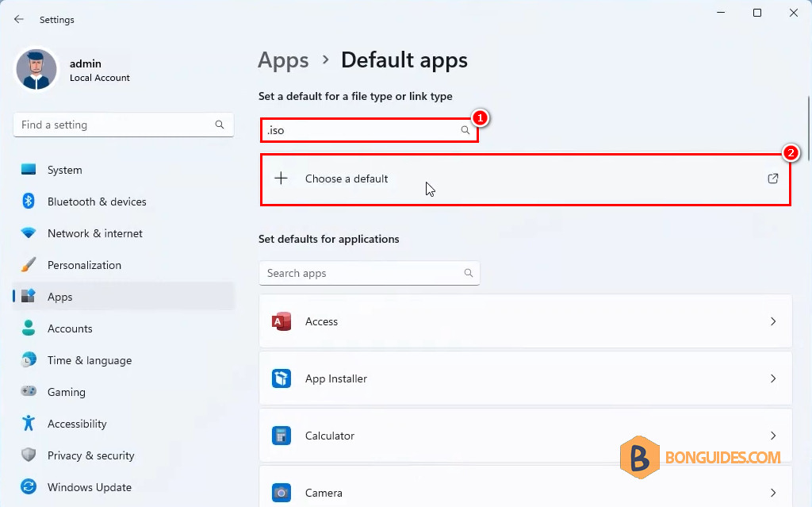
Task: Open Accounts person icon
Action: [x=29, y=328]
